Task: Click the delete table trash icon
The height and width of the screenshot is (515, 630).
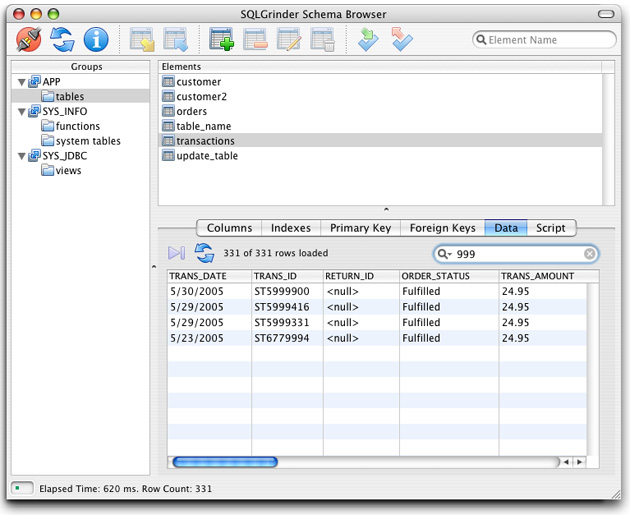Action: coord(322,39)
